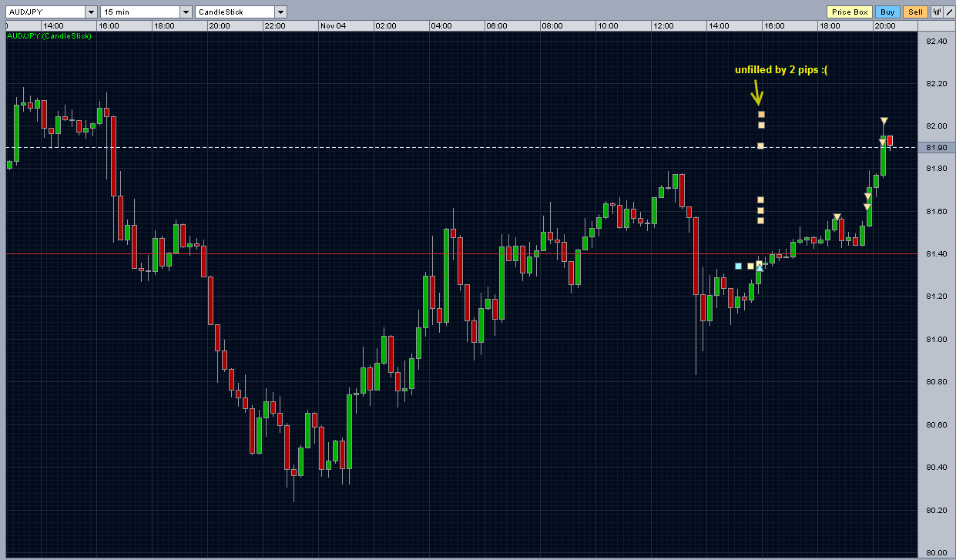This screenshot has width=956, height=560.
Task: Click the Nov 04 date marker
Action: point(333,25)
